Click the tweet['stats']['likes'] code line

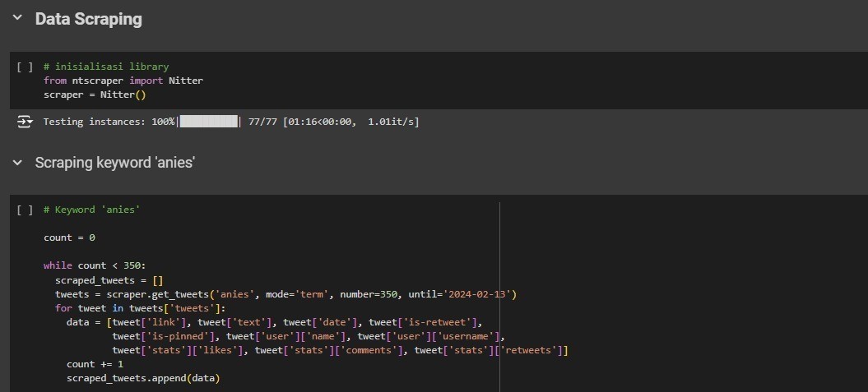(x=341, y=351)
